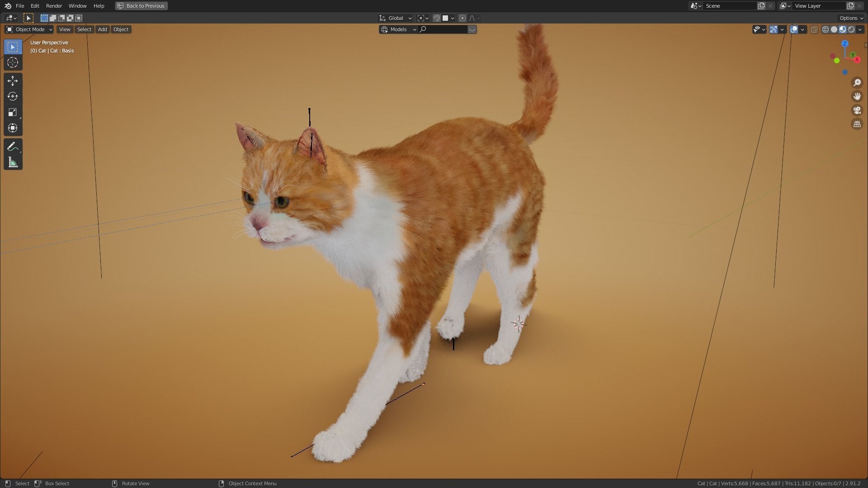The height and width of the screenshot is (488, 868).
Task: Set selection mode to Subtract
Action: (x=61, y=18)
